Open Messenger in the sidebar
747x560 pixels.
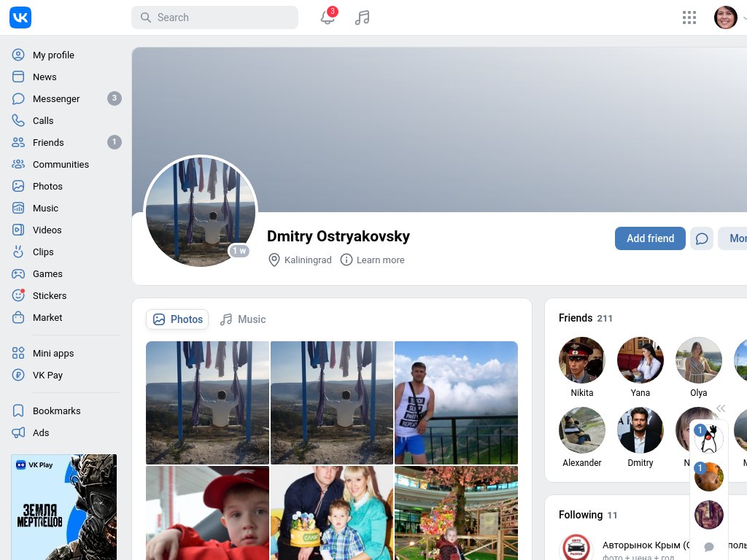click(56, 98)
